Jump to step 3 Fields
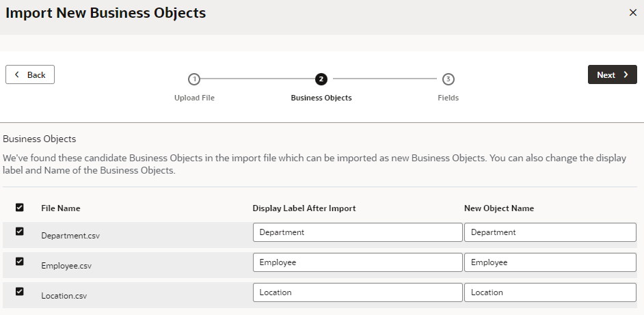Image resolution: width=644 pixels, height=315 pixels. 448,79
